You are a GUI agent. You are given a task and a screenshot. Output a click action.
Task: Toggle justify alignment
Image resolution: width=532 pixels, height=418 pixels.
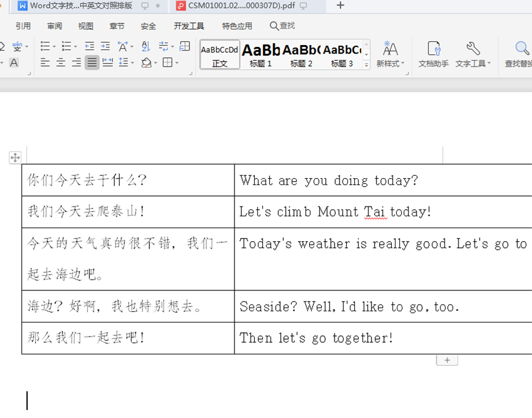point(92,62)
